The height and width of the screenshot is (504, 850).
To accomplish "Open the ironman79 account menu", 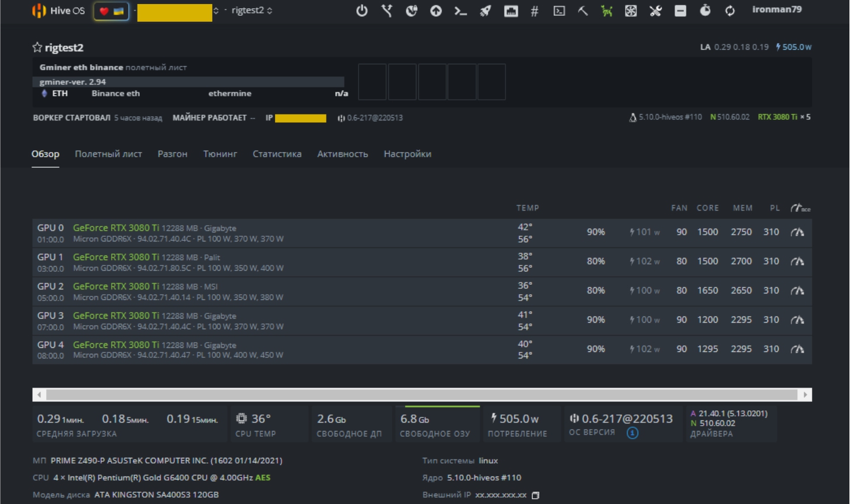I will (x=777, y=9).
